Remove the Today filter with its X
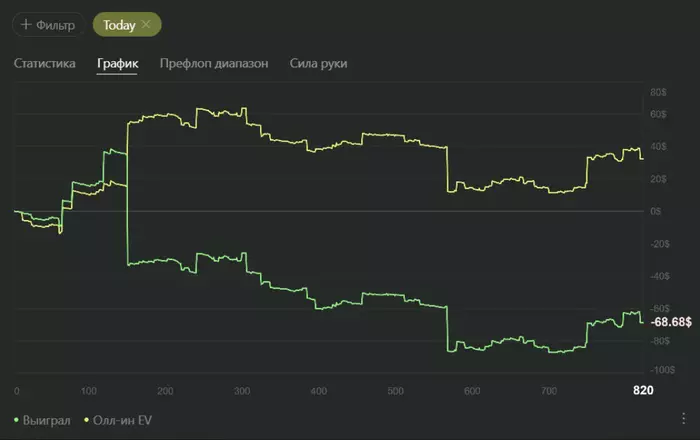This screenshot has width=700, height=440. coord(146,24)
